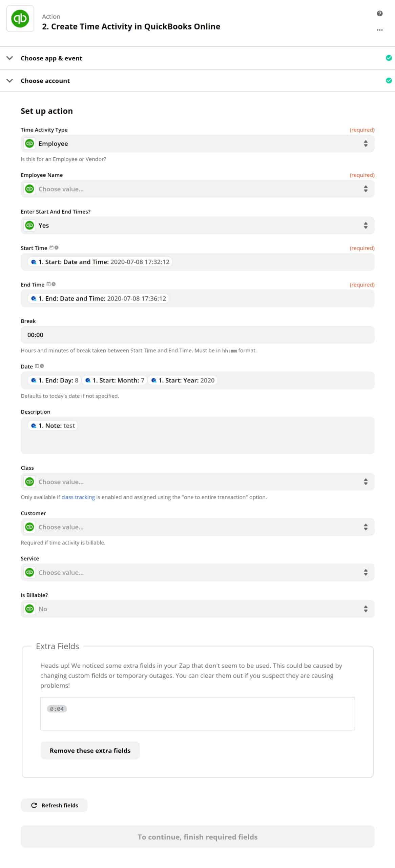Open the Time Activity Type dropdown
Viewport: 395px width, 868px height.
197,143
